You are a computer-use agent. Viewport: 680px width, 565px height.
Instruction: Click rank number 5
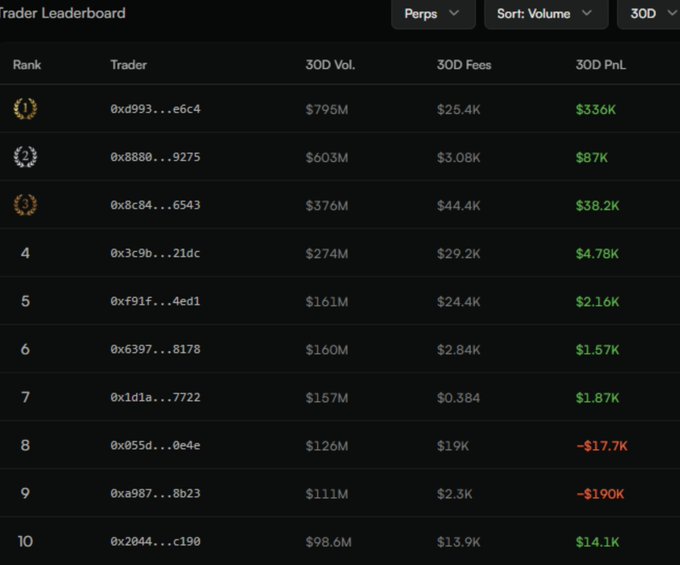[x=25, y=301]
